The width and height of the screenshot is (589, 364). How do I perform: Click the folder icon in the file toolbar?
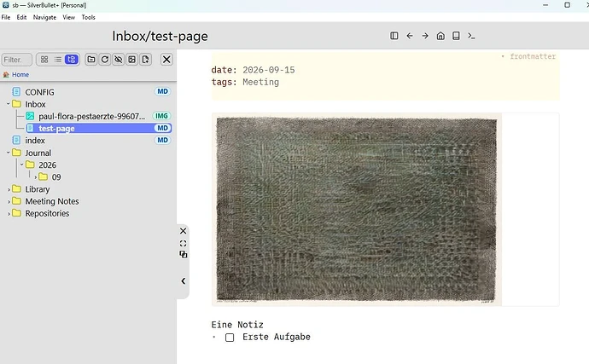click(91, 60)
